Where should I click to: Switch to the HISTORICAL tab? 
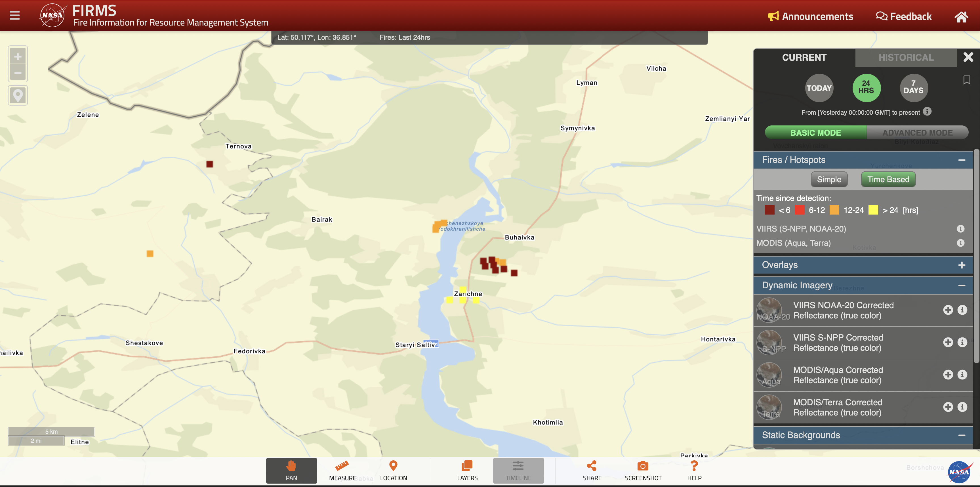tap(906, 57)
